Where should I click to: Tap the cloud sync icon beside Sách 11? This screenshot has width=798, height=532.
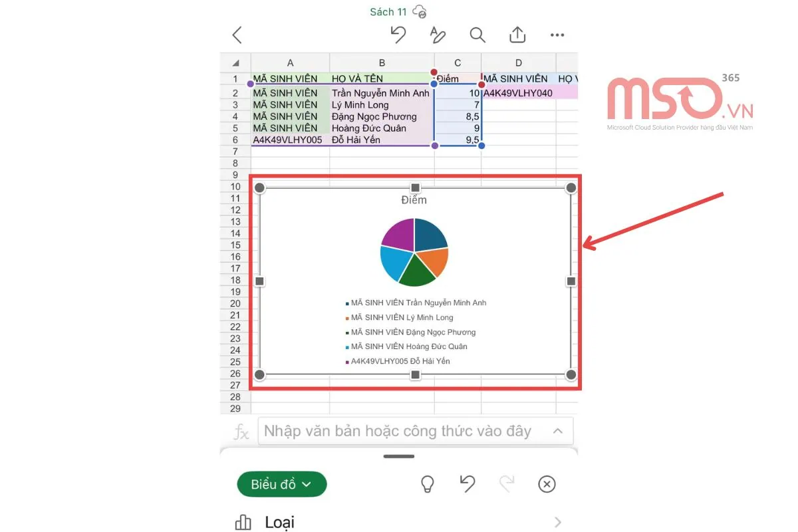click(x=420, y=11)
